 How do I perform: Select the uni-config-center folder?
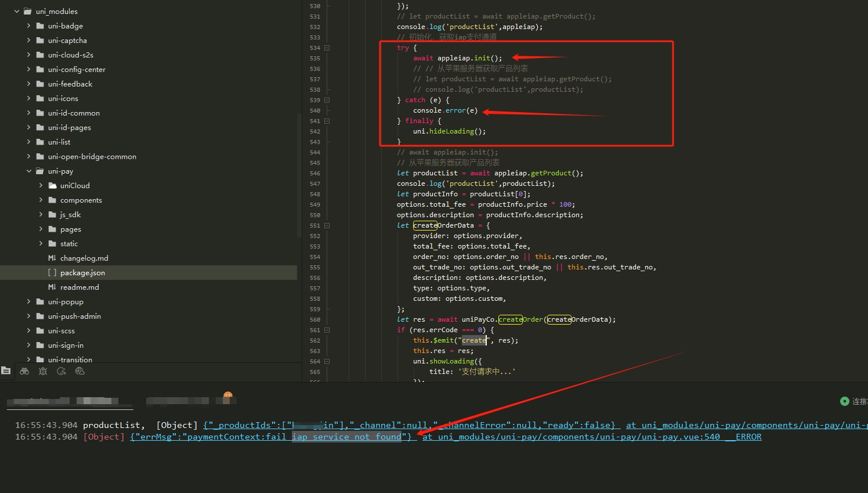pos(77,69)
